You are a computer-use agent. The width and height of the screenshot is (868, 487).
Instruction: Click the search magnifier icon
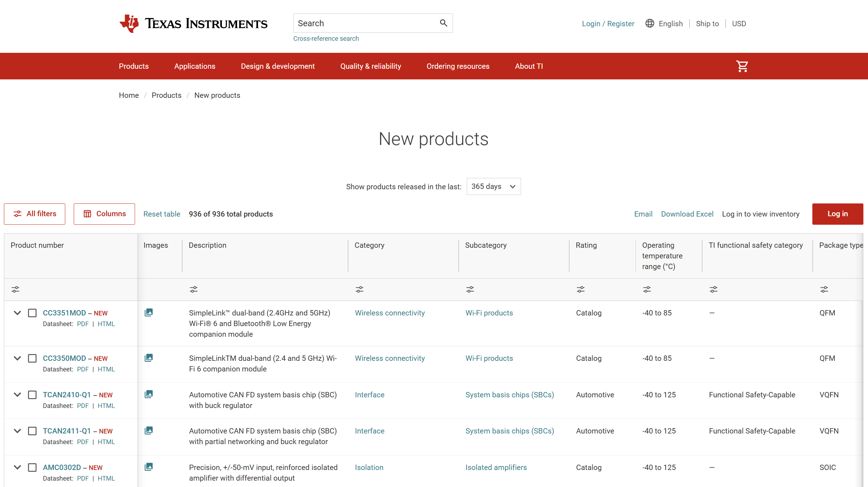click(x=443, y=23)
